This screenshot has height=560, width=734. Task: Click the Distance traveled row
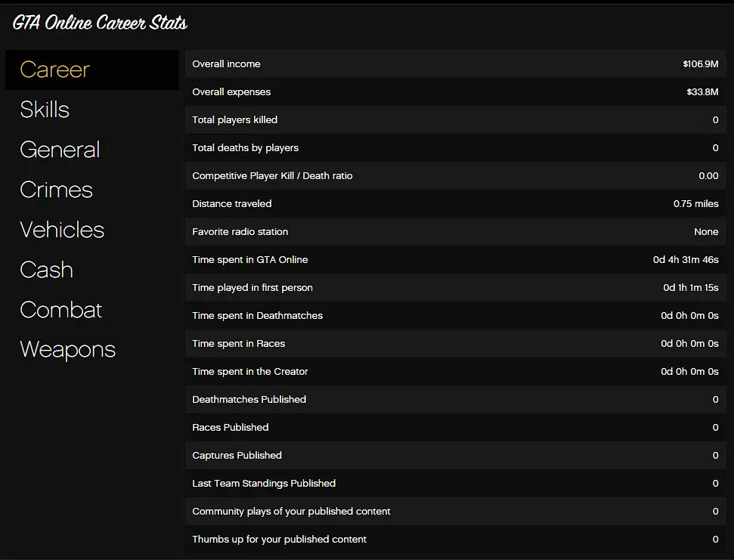click(455, 204)
